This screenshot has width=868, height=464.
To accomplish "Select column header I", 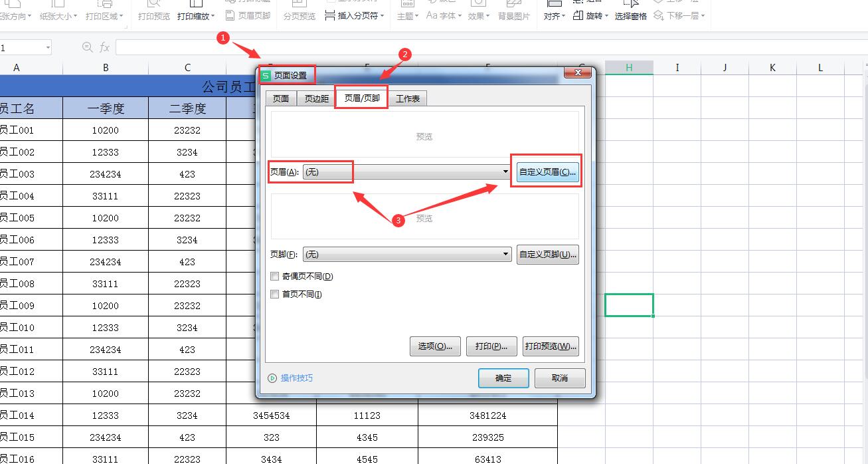I will [x=677, y=67].
